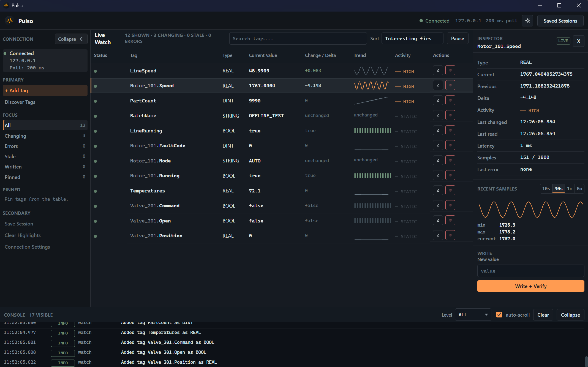
Task: Click the Pulso logo icon in header
Action: pyautogui.click(x=10, y=21)
